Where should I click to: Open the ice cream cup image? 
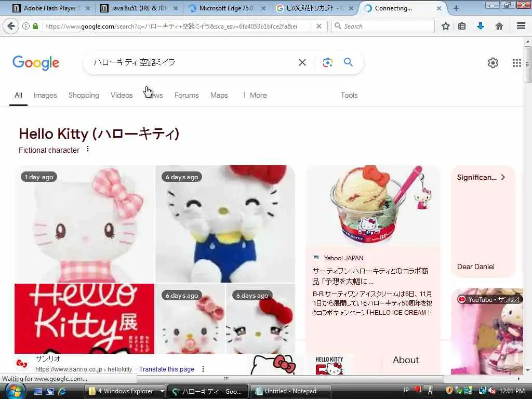373,206
